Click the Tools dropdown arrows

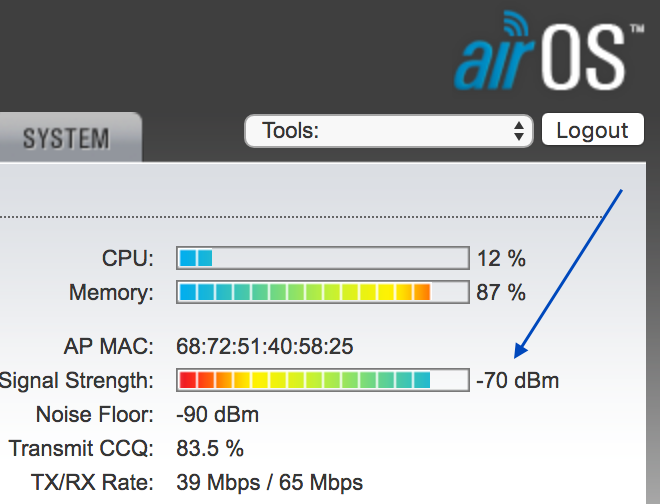pyautogui.click(x=518, y=130)
